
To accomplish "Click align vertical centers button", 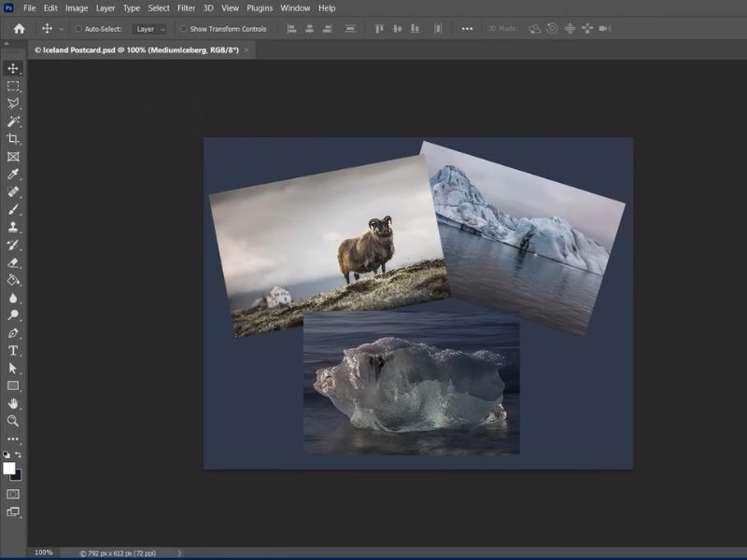I will point(397,29).
